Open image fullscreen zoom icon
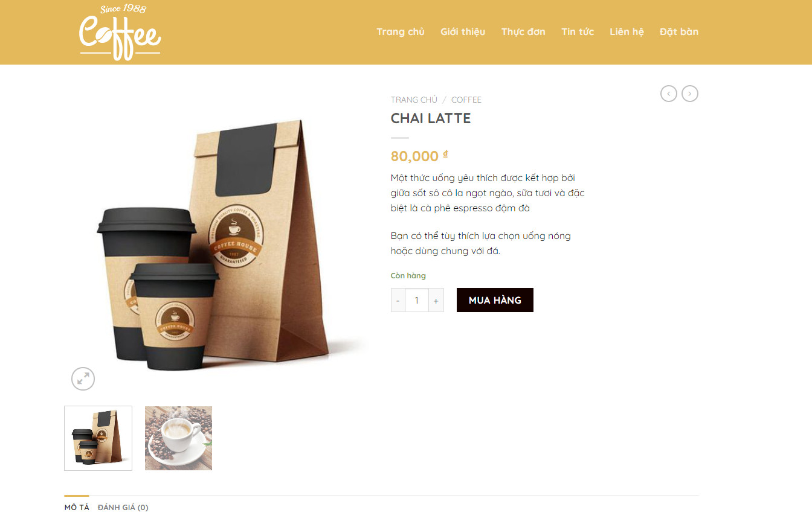 tap(83, 379)
